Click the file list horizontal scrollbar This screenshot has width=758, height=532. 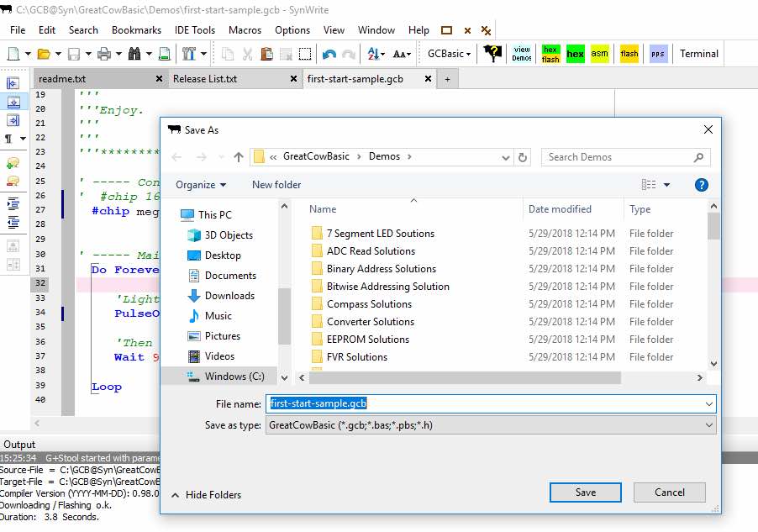465,377
